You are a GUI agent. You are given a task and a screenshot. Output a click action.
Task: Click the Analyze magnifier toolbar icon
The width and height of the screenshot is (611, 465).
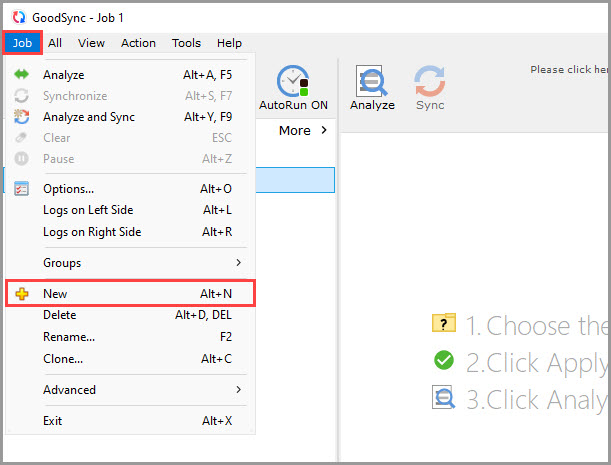[372, 81]
